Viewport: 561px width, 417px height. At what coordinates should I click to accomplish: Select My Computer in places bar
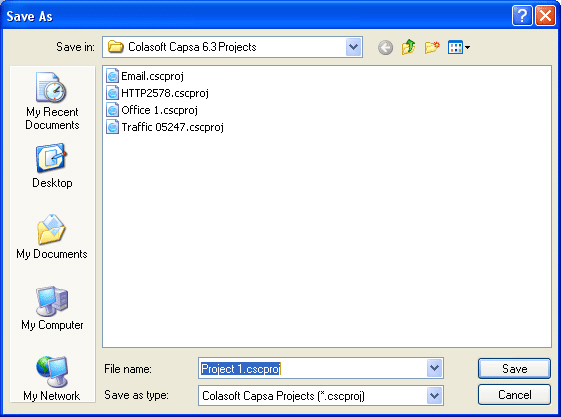tap(52, 308)
